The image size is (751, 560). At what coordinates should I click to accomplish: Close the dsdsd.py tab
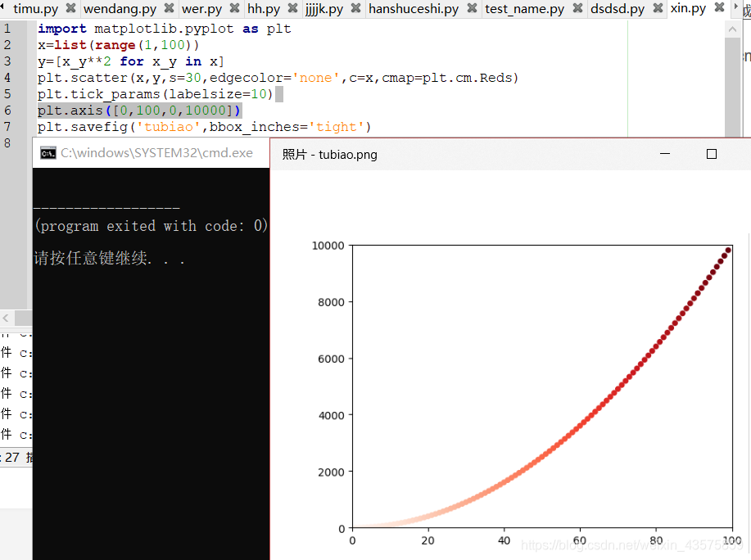coord(658,9)
